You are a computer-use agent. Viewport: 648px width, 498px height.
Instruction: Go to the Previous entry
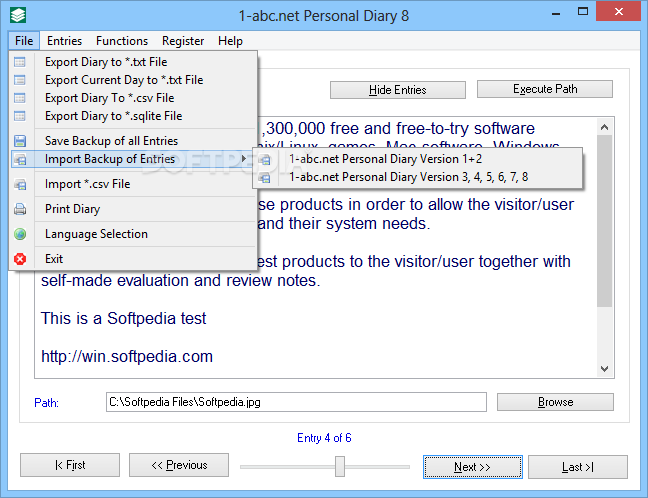click(179, 465)
